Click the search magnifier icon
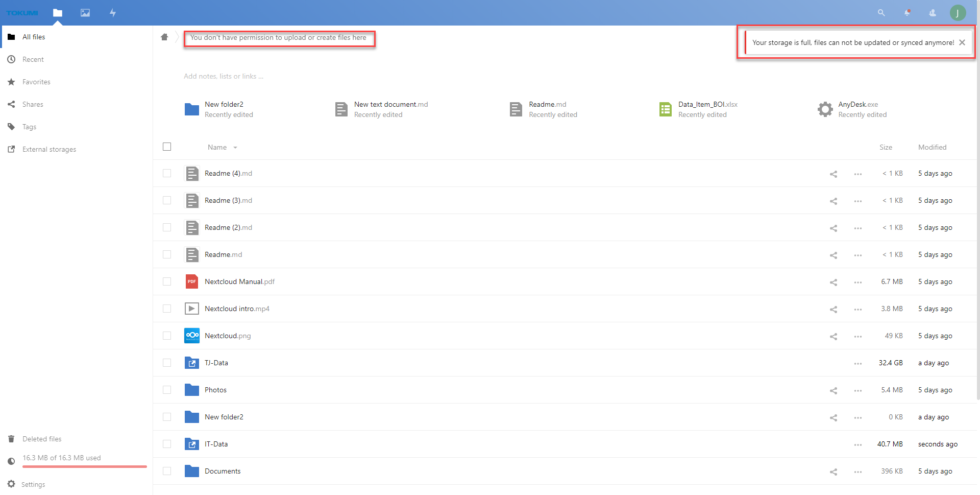980x495 pixels. (x=881, y=13)
